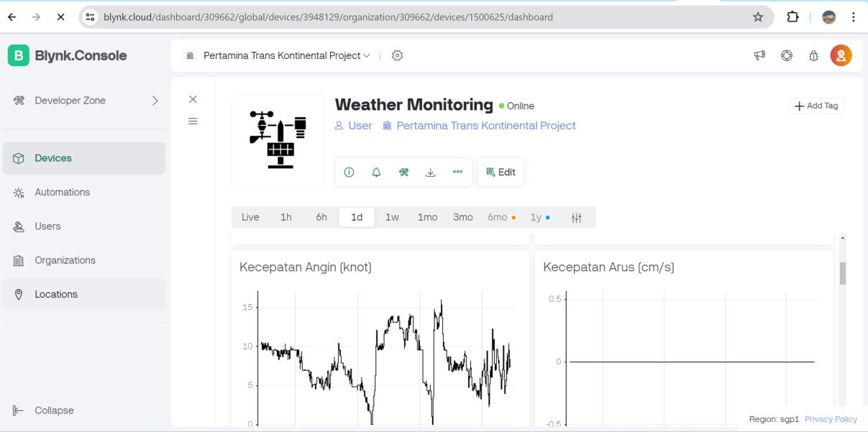Image resolution: width=868 pixels, height=432 pixels.
Task: Open organization settings gear icon
Action: pyautogui.click(x=397, y=55)
